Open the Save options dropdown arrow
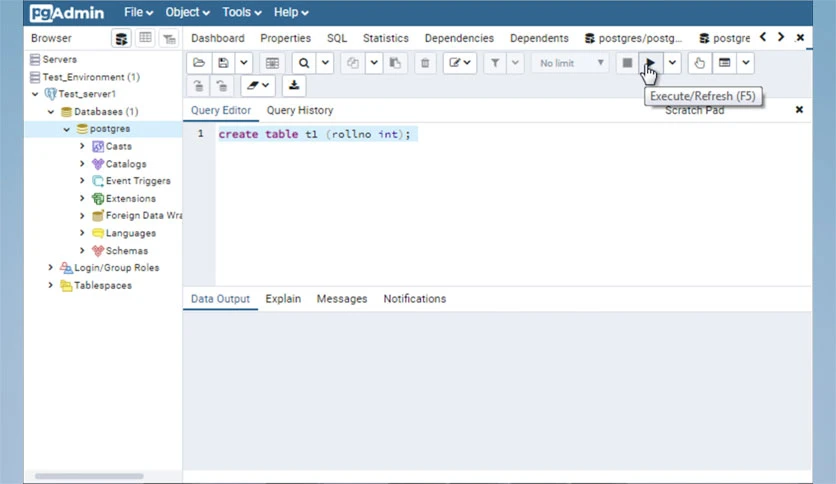This screenshot has height=484, width=836. point(244,63)
